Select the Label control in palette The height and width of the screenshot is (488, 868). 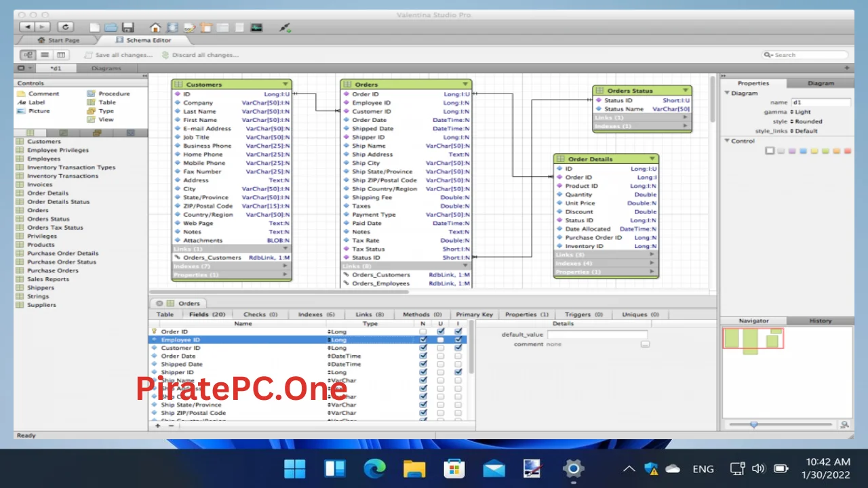(x=31, y=102)
